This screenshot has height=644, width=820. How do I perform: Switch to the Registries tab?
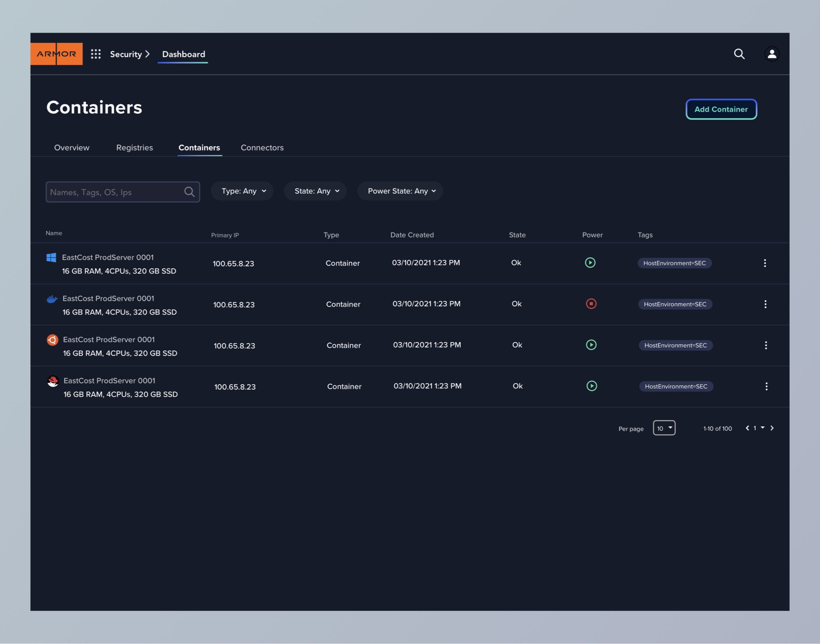coord(135,148)
